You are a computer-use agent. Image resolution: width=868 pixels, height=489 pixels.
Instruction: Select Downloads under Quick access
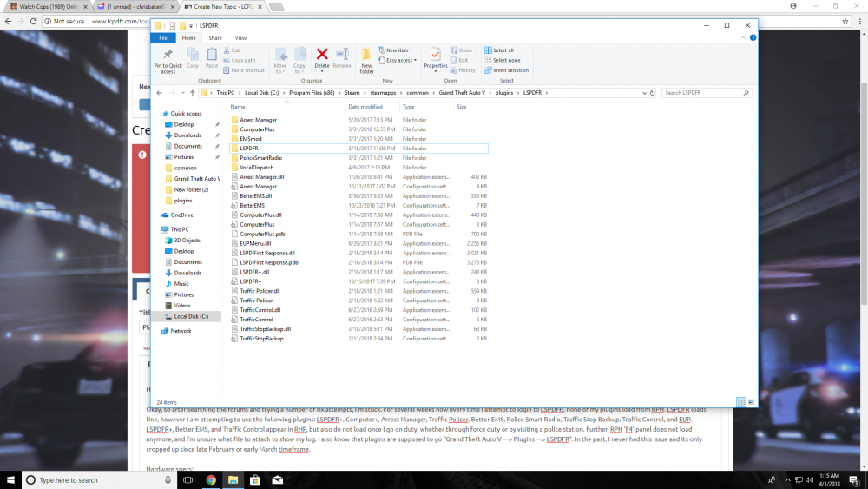pyautogui.click(x=187, y=135)
